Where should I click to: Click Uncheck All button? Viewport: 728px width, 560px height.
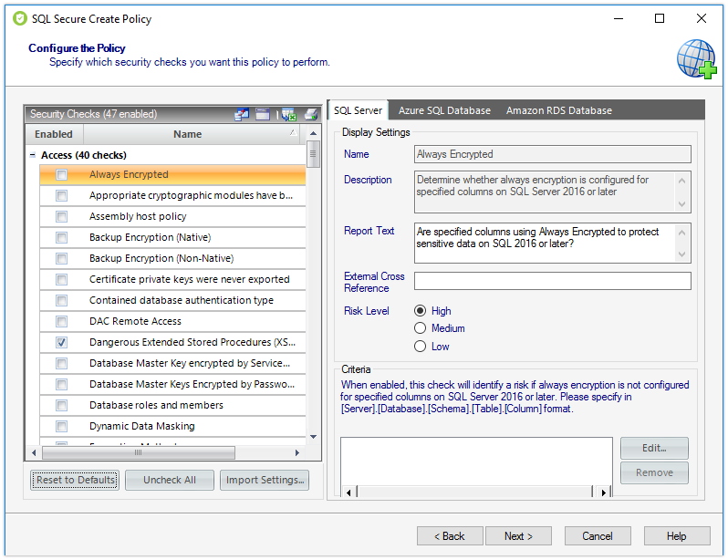(170, 480)
